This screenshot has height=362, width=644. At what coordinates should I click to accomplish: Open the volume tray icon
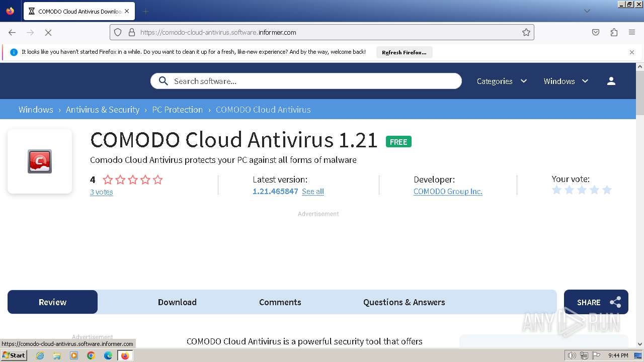572,355
